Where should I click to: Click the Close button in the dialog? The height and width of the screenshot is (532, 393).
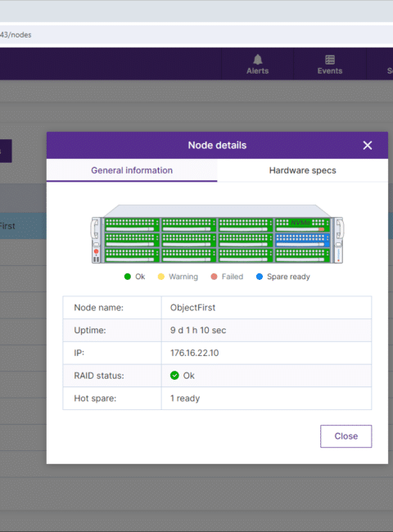pyautogui.click(x=346, y=436)
